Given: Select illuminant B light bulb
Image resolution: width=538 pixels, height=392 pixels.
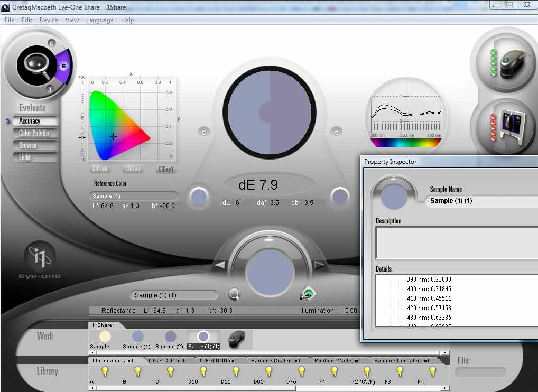Looking at the screenshot, I should [x=137, y=371].
